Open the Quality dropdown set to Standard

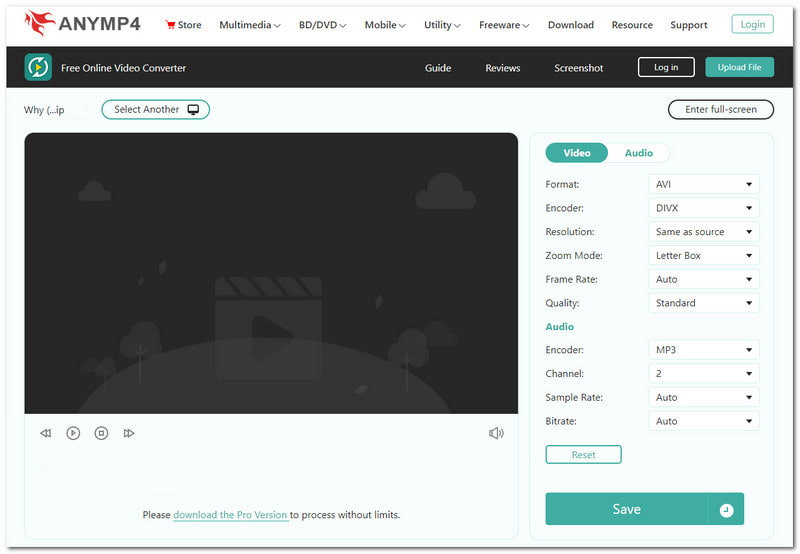[x=703, y=303]
